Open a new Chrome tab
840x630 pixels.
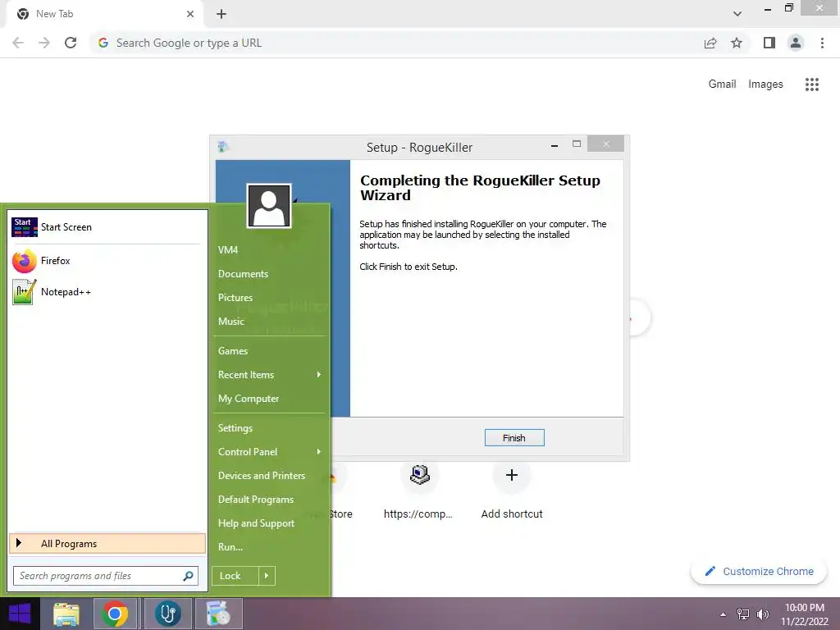pyautogui.click(x=221, y=14)
